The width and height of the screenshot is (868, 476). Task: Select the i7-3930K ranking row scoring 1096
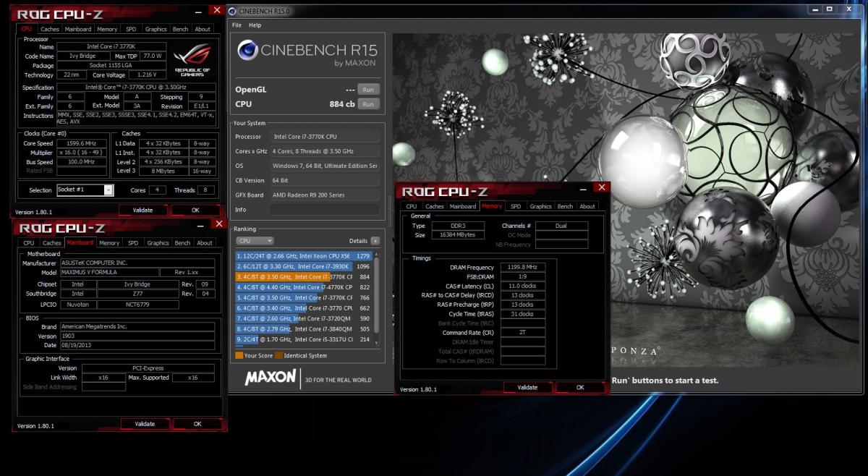click(x=303, y=266)
